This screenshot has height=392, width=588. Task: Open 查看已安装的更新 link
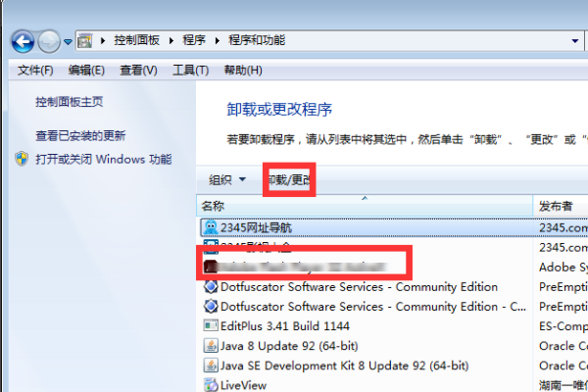(x=80, y=136)
